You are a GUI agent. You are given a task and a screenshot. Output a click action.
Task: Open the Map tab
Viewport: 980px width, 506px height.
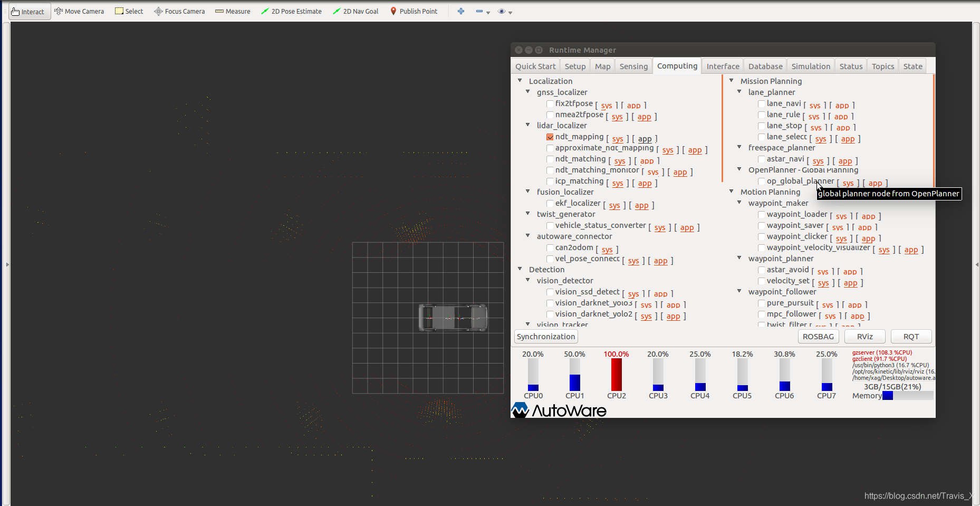click(602, 66)
